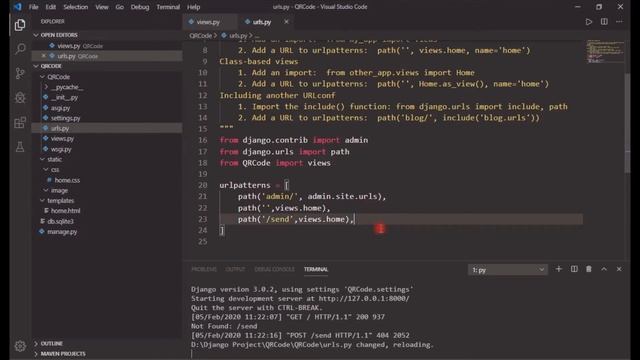Open the editor More Actions ellipsis

(619, 22)
